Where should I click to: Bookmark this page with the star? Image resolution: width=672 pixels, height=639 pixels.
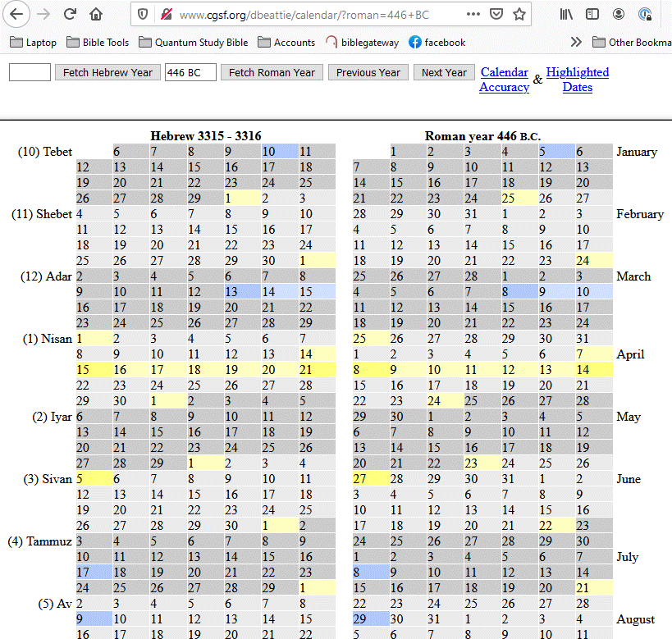(x=519, y=15)
